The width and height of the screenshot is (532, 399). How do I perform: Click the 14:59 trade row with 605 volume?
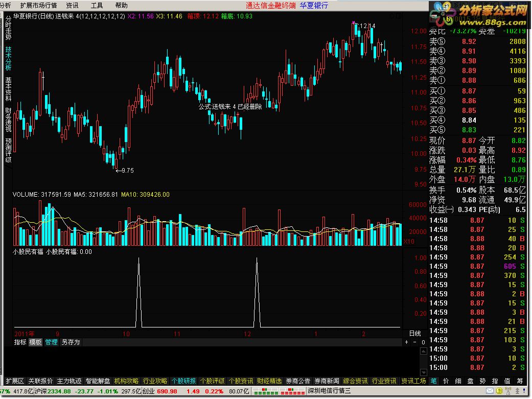pos(478,266)
